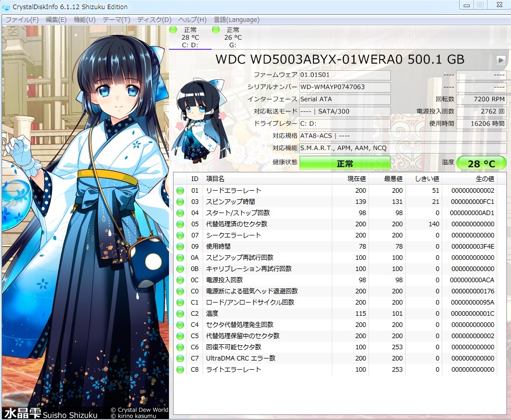Click status icon for キャリブレーション再試行回数 row
The width and height of the screenshot is (511, 420).
click(x=180, y=269)
